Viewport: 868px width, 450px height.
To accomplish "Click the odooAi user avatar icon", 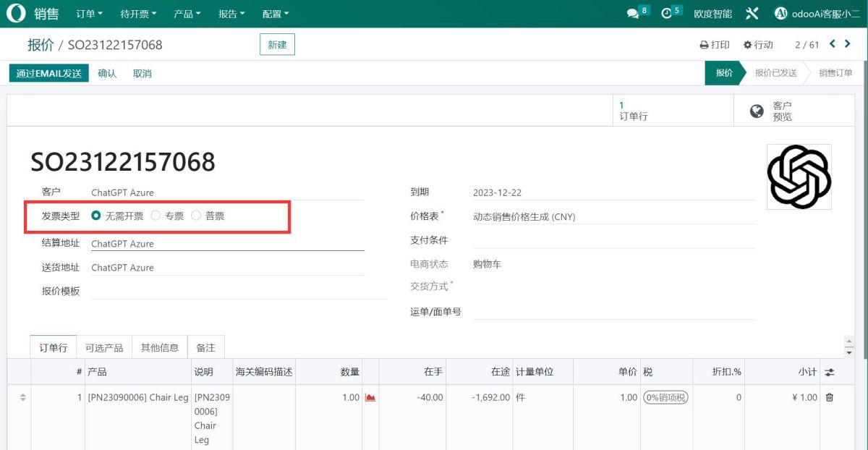I will coord(780,14).
